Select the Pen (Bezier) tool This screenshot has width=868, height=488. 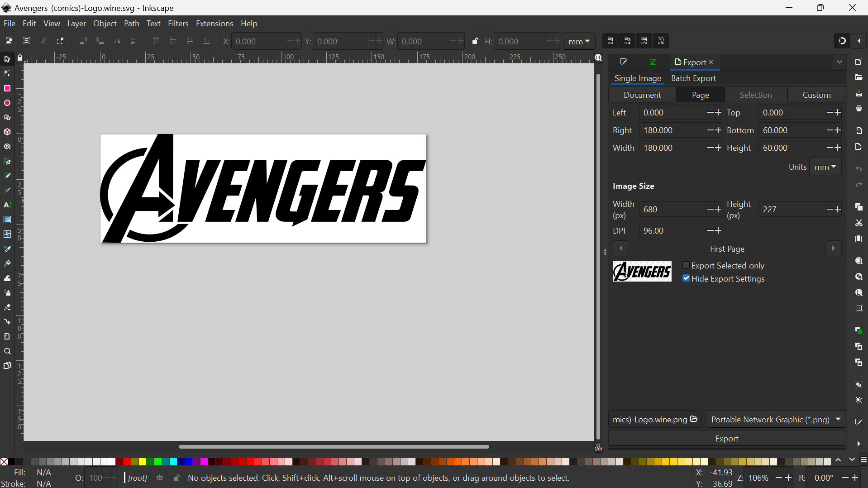[x=7, y=162]
